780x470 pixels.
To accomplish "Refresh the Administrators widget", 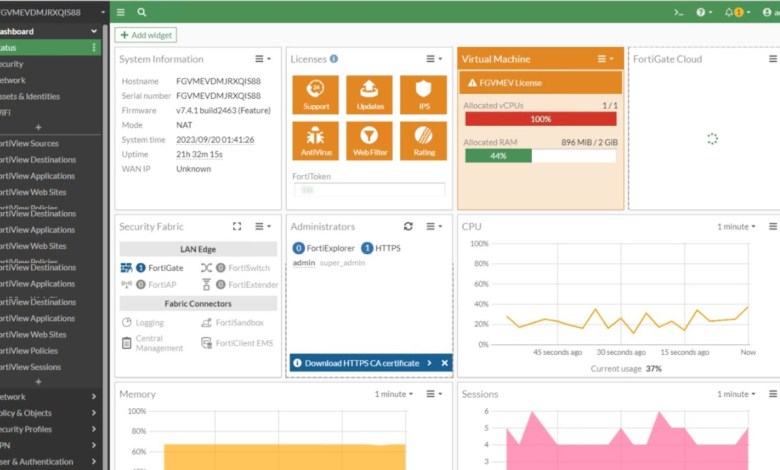I will pyautogui.click(x=408, y=227).
